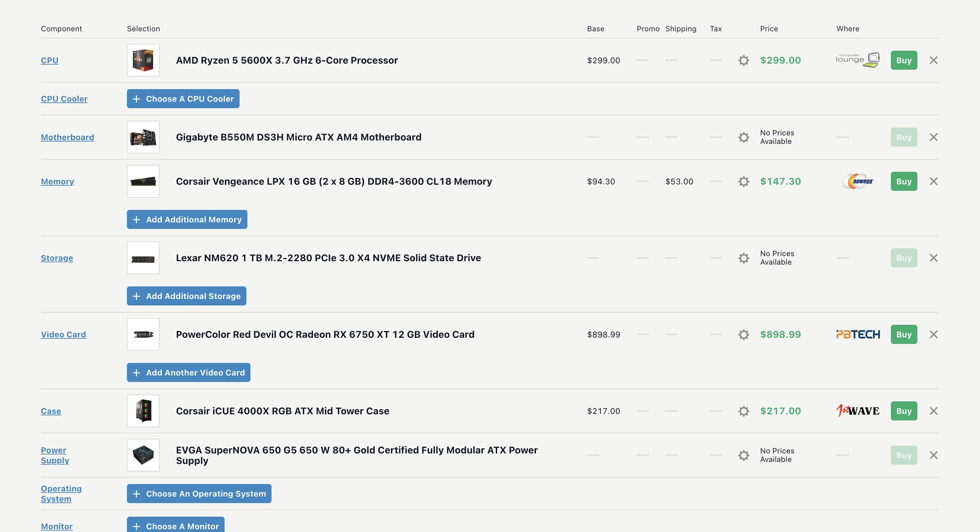Open gear settings for Lexar NM620 storage
The width and height of the screenshot is (980, 532).
(744, 258)
